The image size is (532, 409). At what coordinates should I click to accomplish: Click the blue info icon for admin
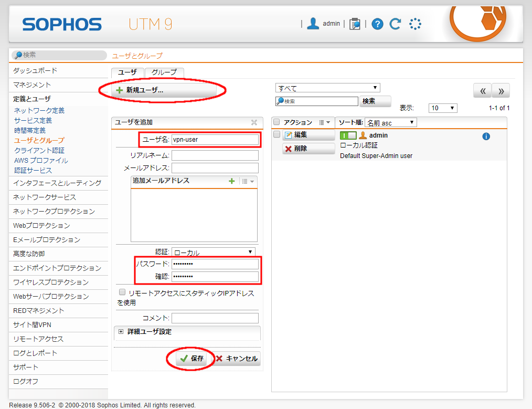point(486,137)
